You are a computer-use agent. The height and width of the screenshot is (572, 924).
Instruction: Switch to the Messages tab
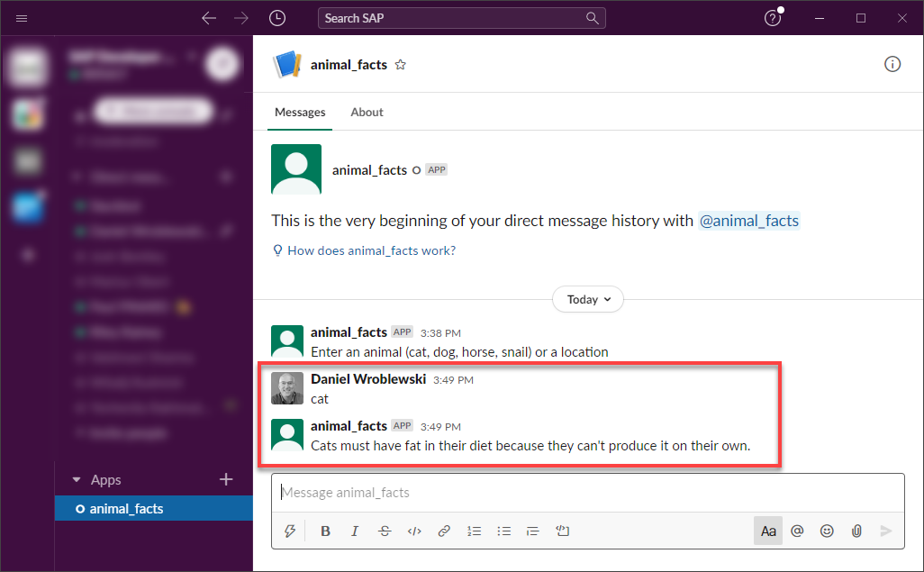(x=300, y=112)
